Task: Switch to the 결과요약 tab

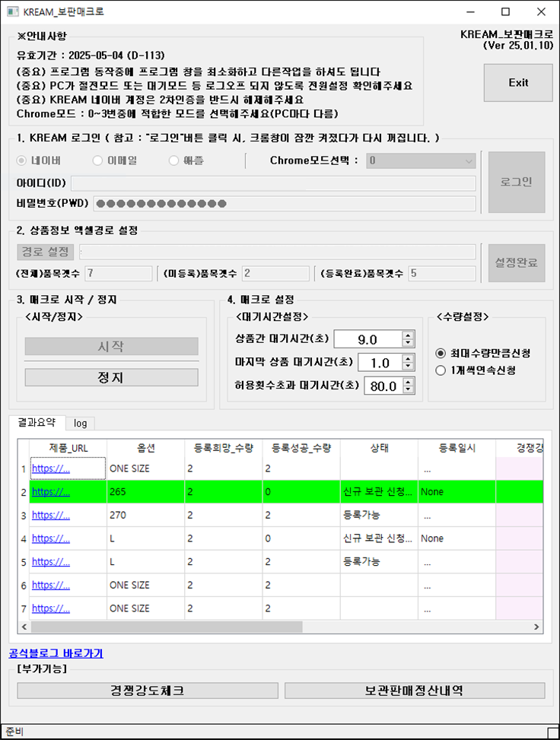Action: tap(37, 422)
